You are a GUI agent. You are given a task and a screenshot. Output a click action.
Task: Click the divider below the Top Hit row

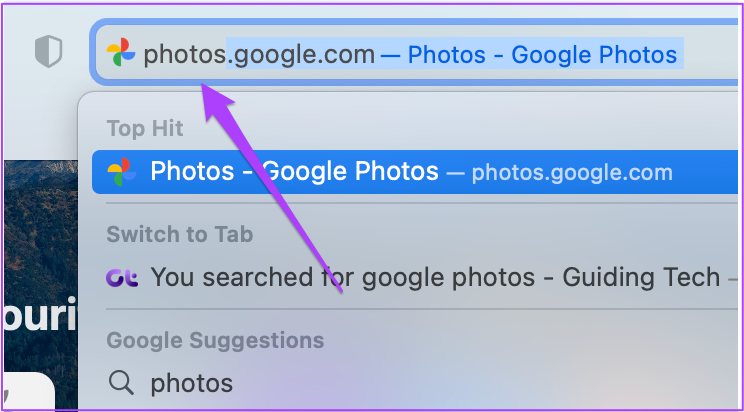coord(422,203)
